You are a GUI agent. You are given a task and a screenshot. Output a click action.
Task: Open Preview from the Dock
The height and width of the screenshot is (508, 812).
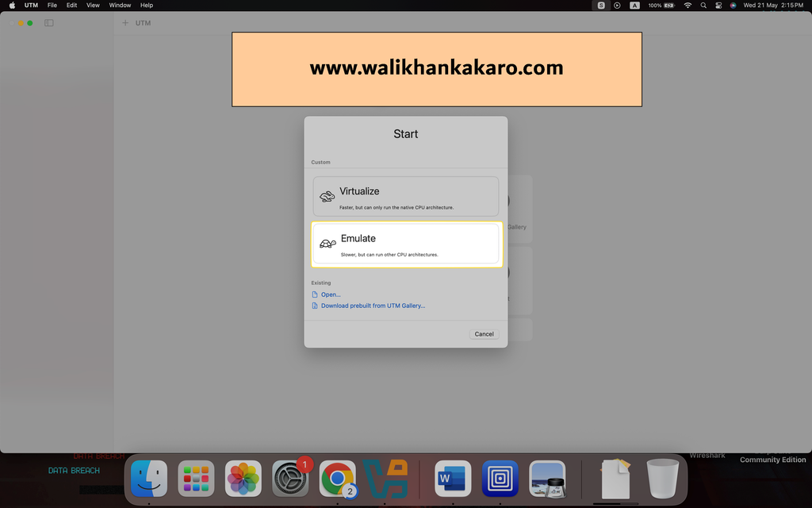pos(547,479)
